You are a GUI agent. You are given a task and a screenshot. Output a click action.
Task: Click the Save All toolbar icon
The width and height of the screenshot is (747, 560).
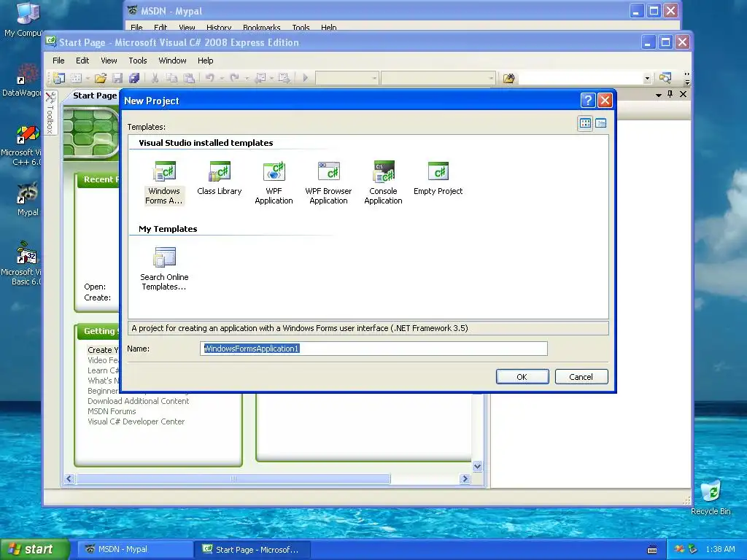pos(134,77)
